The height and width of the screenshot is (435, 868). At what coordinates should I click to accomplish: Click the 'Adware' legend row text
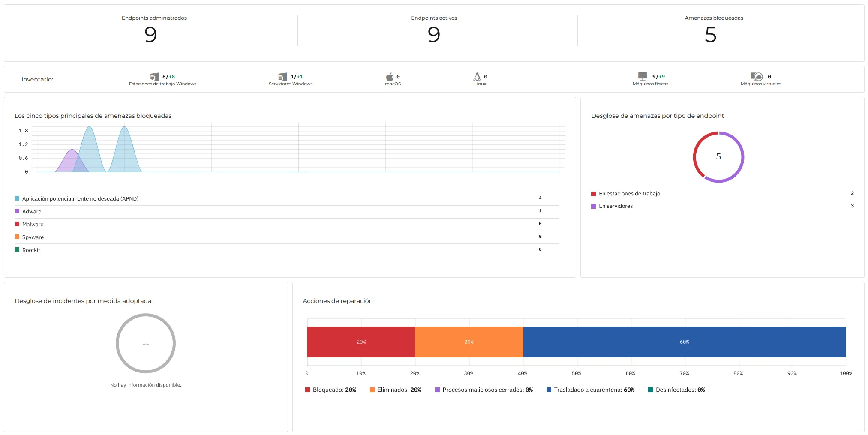[32, 212]
